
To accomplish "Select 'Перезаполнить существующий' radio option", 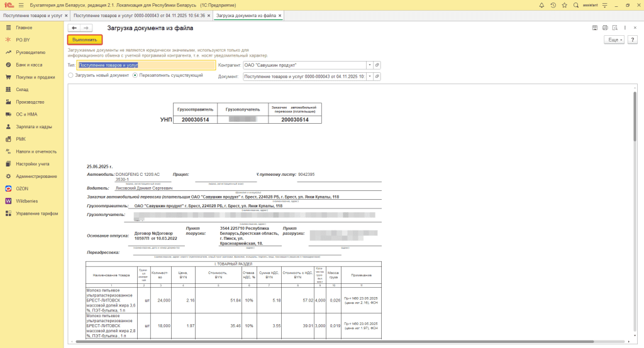I will coord(135,75).
